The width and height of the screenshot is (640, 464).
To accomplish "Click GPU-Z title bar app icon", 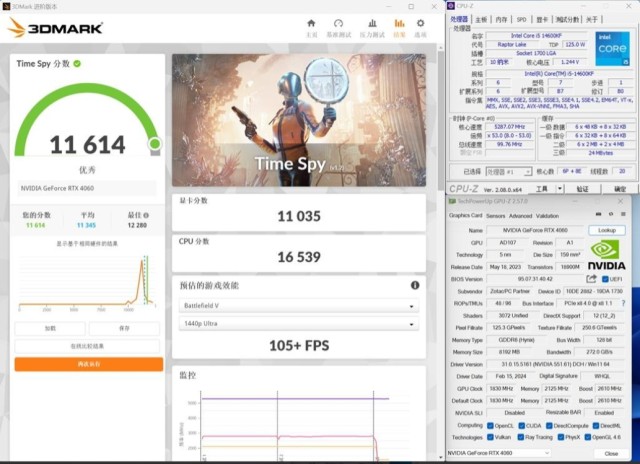I will pos(452,201).
